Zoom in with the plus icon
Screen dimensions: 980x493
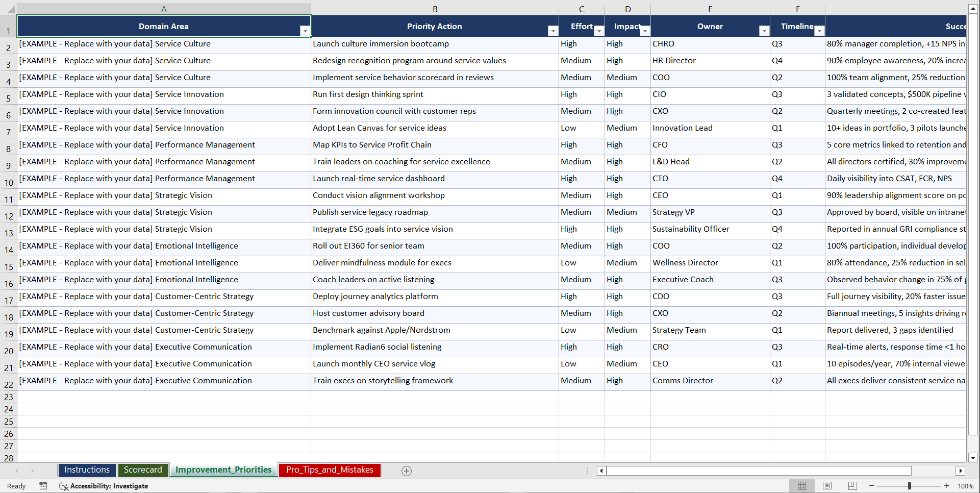947,486
